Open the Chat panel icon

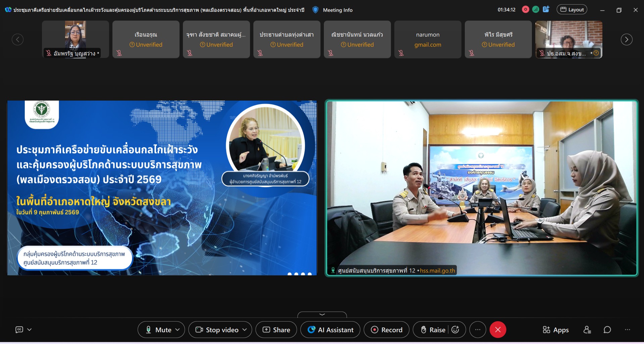pyautogui.click(x=607, y=330)
